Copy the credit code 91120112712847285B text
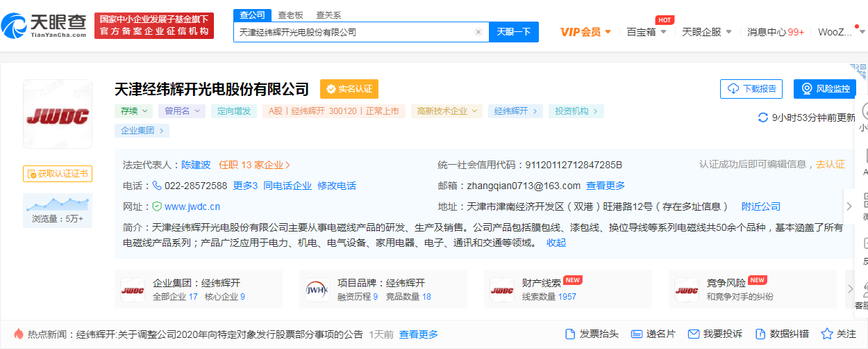 point(574,165)
